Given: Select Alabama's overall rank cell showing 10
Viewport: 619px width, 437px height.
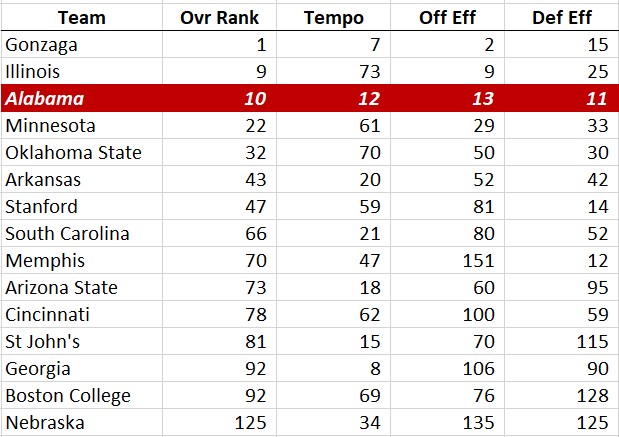Looking at the screenshot, I should click(219, 98).
